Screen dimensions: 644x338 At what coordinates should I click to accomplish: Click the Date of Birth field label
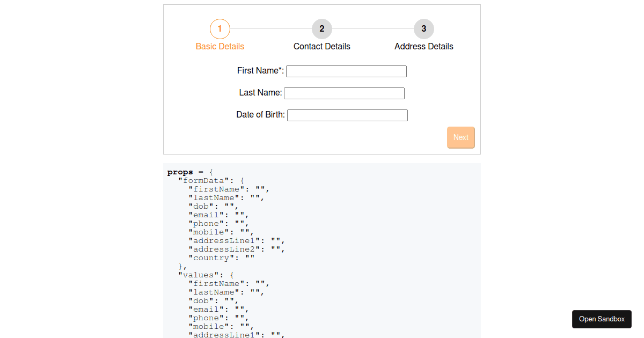(260, 114)
